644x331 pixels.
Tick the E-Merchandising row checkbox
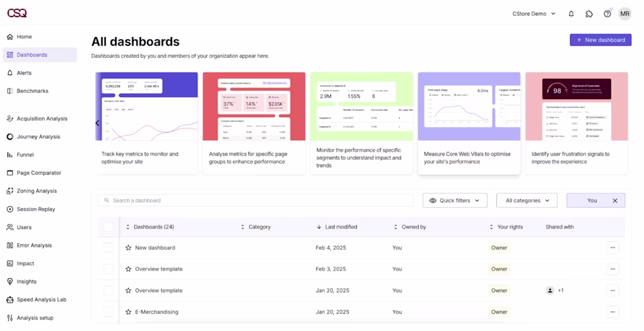[108, 312]
